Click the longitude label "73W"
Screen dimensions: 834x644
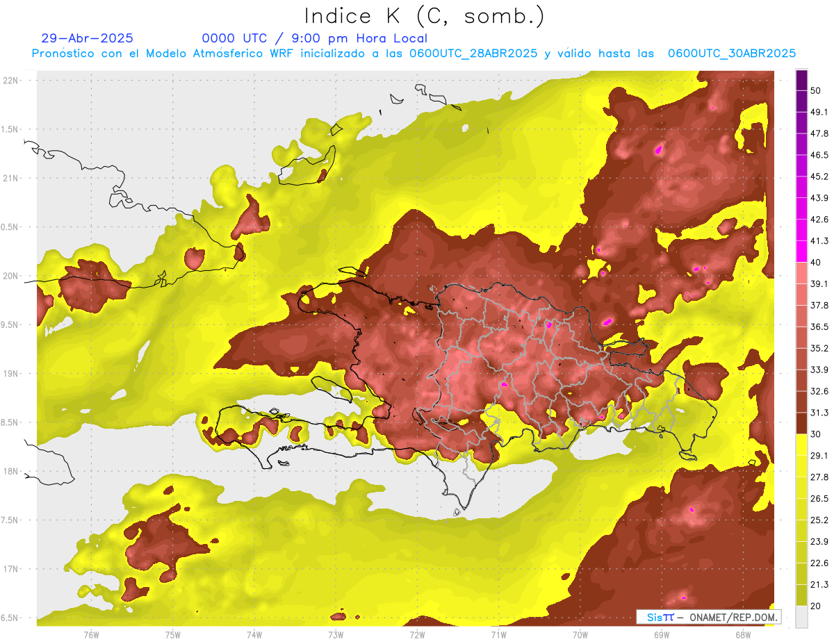[x=336, y=635]
